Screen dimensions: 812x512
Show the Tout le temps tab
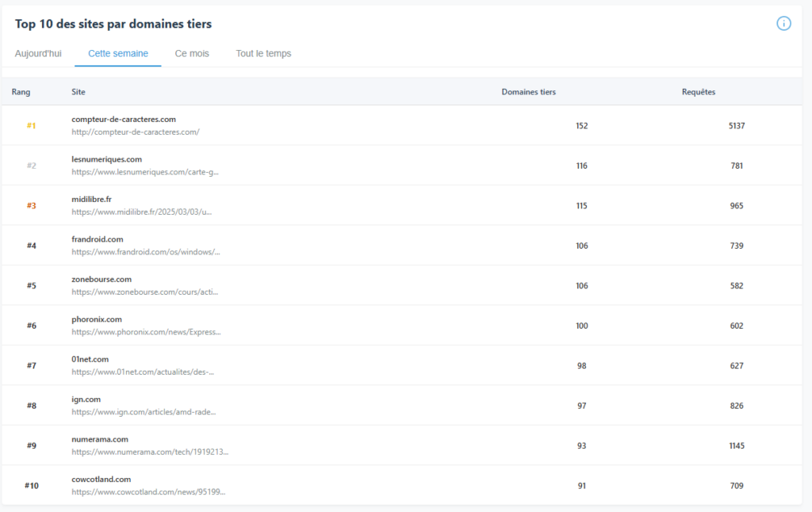coord(263,53)
